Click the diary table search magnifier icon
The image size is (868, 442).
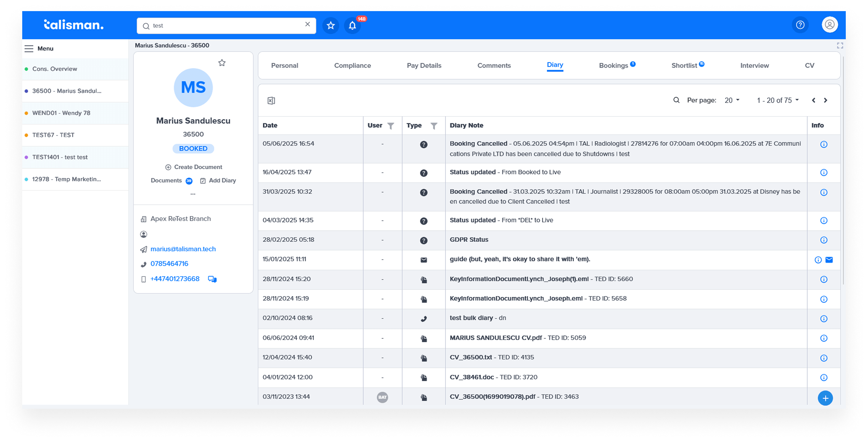tap(676, 100)
